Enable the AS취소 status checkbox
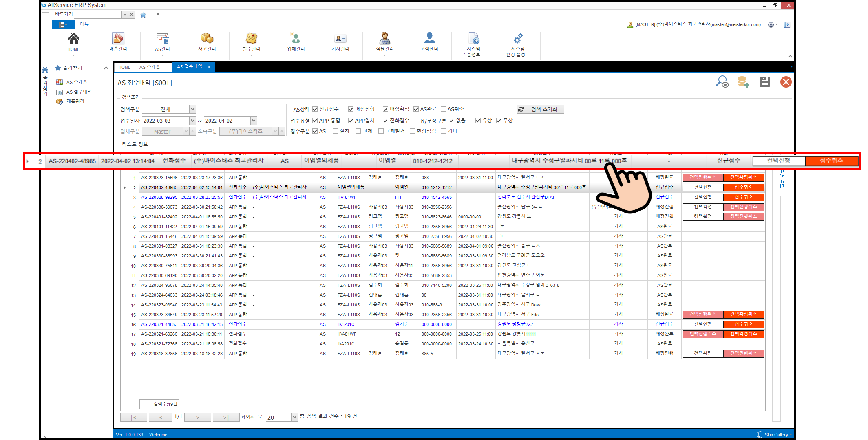This screenshot has width=868, height=440. pyautogui.click(x=443, y=109)
